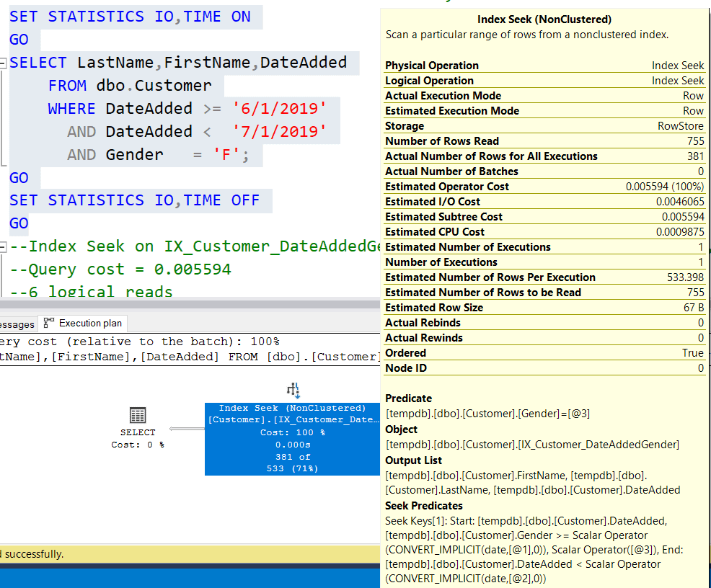
Task: Click the '7/1/2019' date literal
Action: 279,132
